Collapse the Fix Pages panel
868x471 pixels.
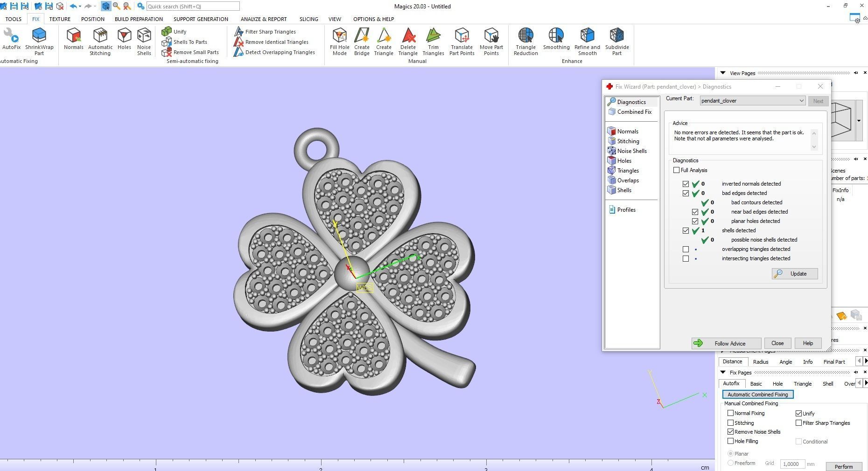click(723, 372)
